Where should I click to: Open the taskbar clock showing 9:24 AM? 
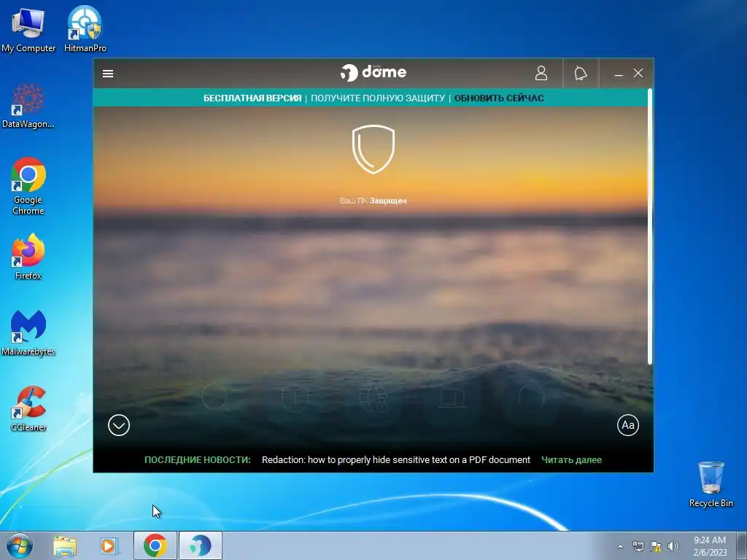coord(710,546)
